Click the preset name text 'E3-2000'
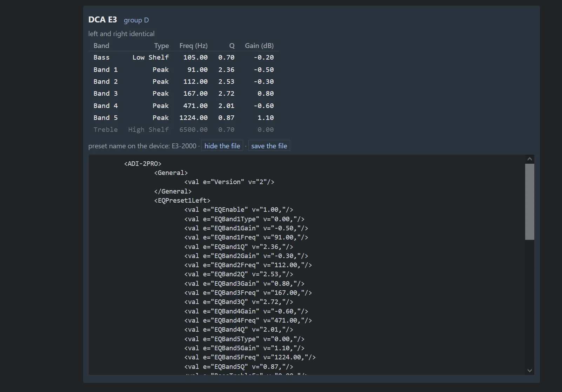 [184, 146]
